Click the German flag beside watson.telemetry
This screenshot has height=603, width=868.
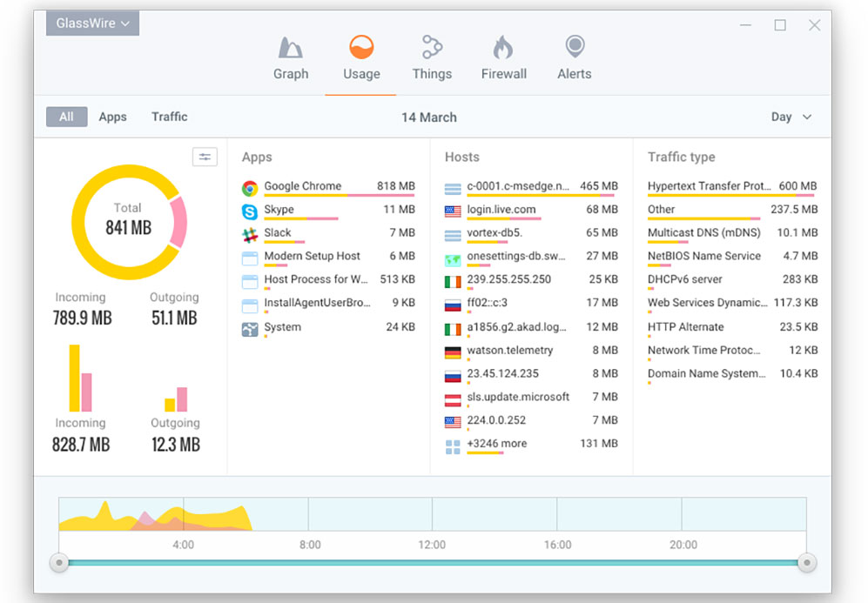(453, 352)
